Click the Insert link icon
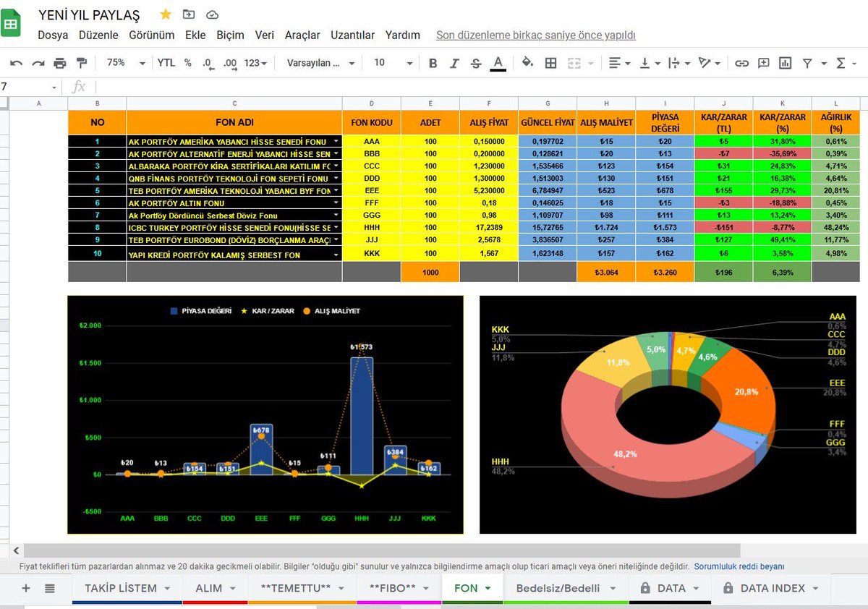This screenshot has width=868, height=609. (x=741, y=63)
